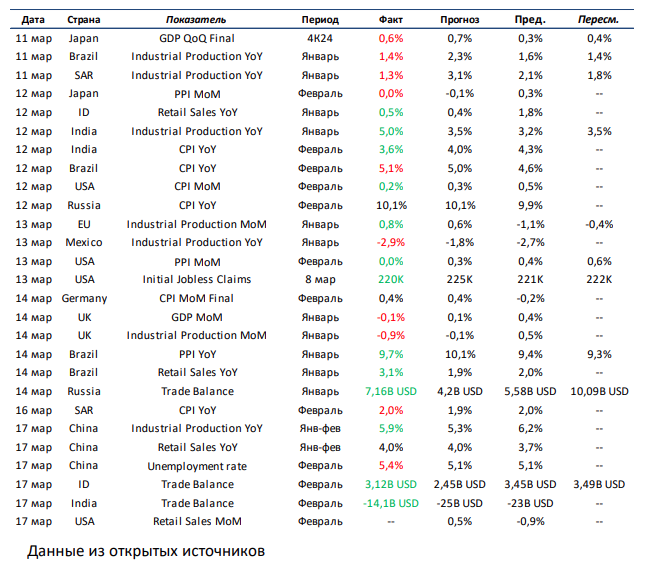Screen dimensions: 647x572
Task: Click the "Страна" column header
Action: (83, 19)
